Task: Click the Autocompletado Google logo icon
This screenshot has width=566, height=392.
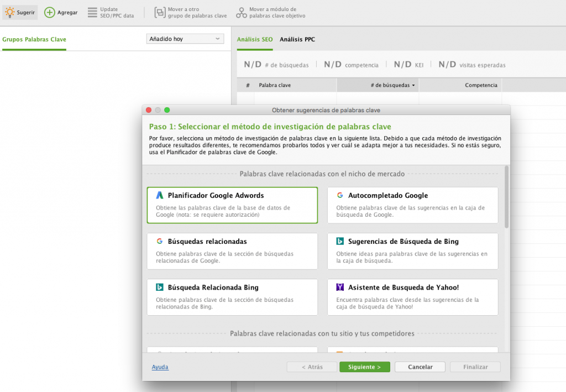Action: tap(340, 195)
